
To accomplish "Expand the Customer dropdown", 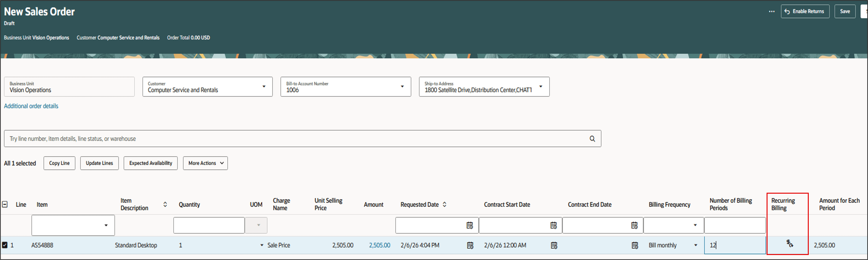I will pos(264,87).
